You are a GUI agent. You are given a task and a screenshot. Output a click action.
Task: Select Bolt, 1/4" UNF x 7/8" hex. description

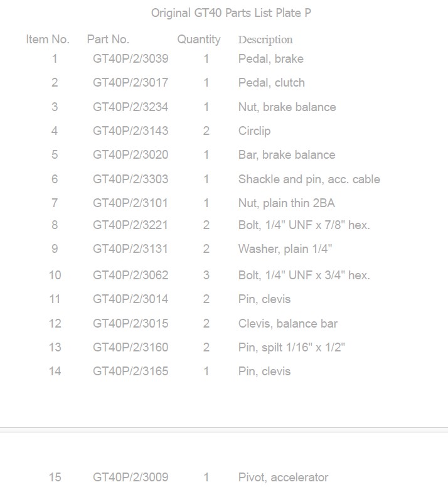pos(304,225)
